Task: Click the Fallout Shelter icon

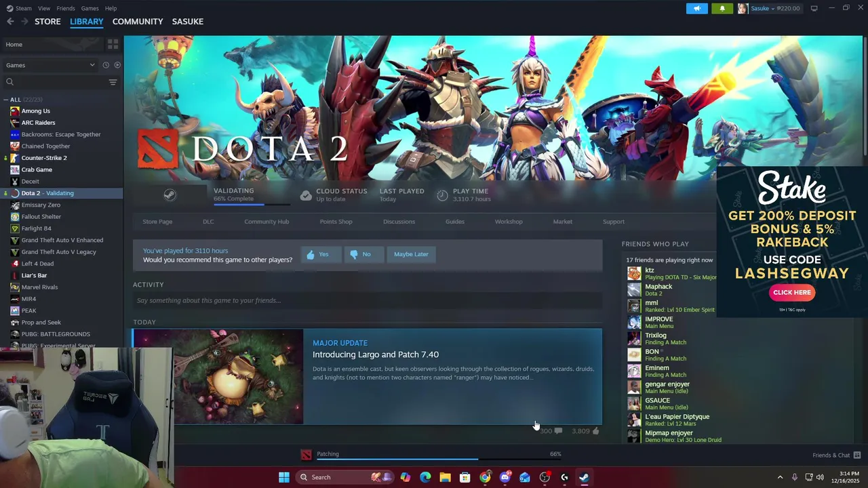Action: point(15,217)
